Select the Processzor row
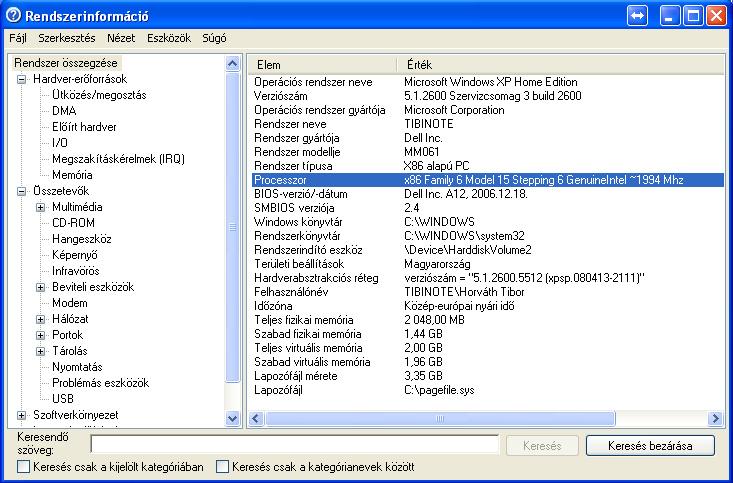733x483 pixels. [x=488, y=180]
